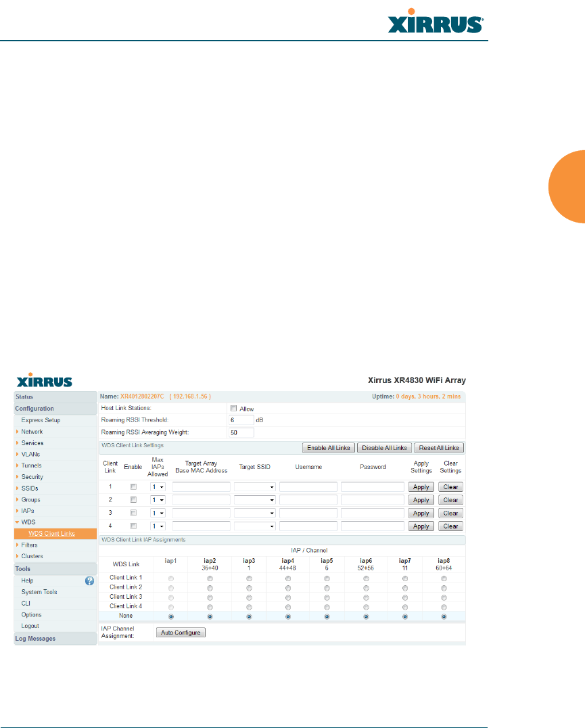Click Apply for Client Link 3
585x728 pixels.
tap(421, 513)
